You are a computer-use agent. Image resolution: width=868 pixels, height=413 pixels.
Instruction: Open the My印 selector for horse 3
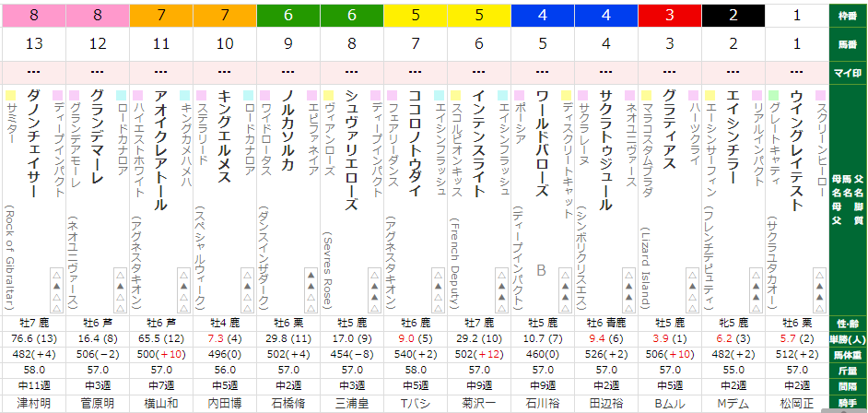670,72
